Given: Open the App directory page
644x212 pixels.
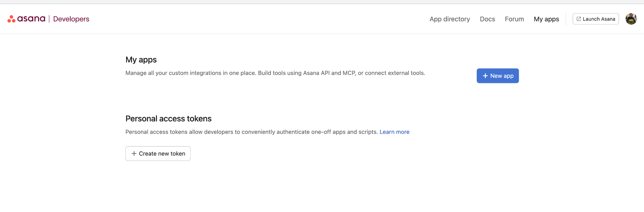Looking at the screenshot, I should (x=450, y=19).
